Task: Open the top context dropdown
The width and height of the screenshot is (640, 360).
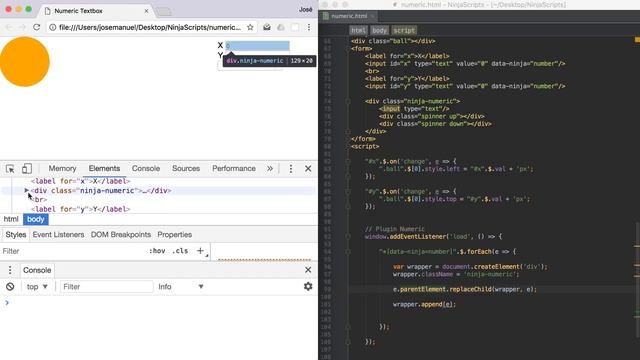Action: tap(37, 287)
